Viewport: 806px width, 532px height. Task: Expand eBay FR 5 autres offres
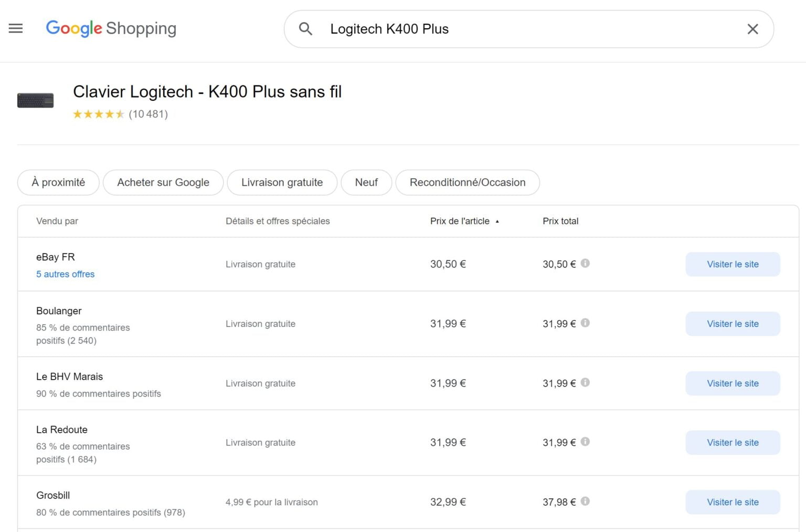click(66, 274)
